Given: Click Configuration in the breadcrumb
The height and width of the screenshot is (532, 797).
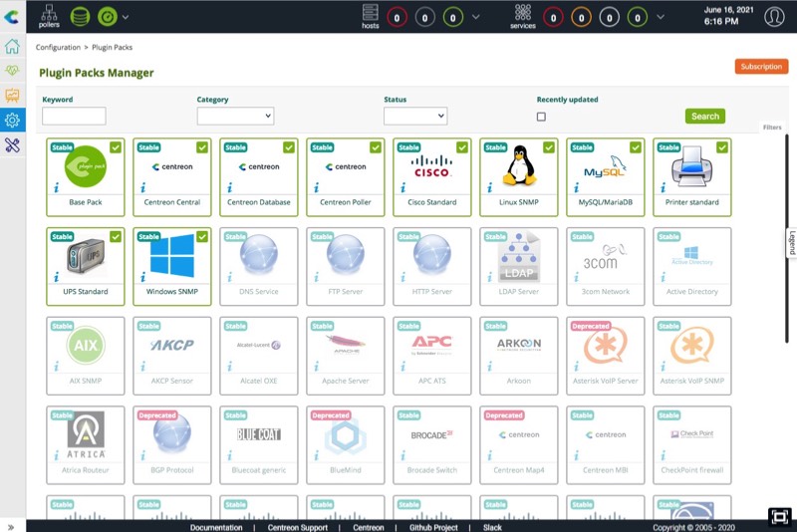Looking at the screenshot, I should tap(59, 47).
